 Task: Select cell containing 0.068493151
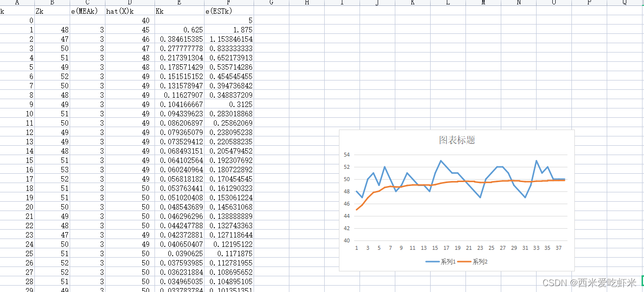[180, 151]
